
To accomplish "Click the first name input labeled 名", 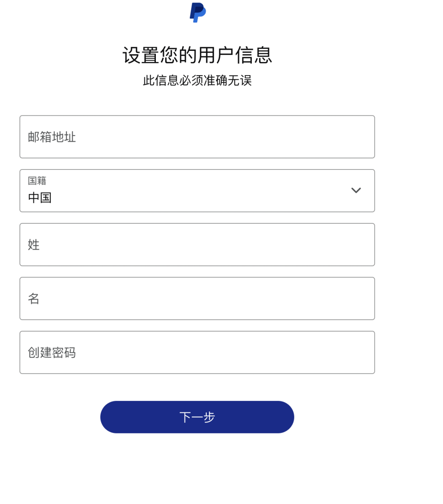I will point(197,298).
